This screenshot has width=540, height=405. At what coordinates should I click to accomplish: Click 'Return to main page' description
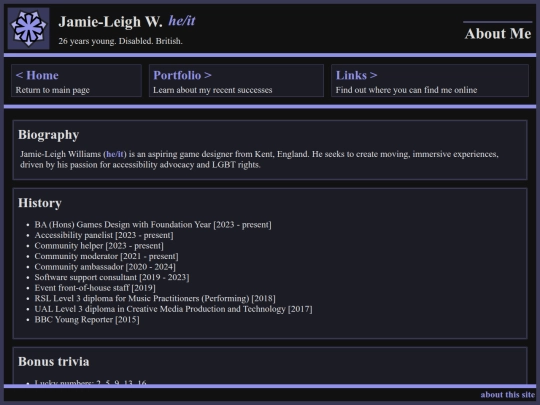(x=52, y=90)
